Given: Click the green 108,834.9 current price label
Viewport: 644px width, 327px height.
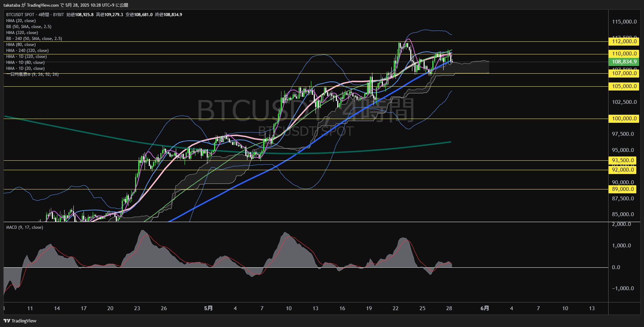Looking at the screenshot, I should 624,62.
